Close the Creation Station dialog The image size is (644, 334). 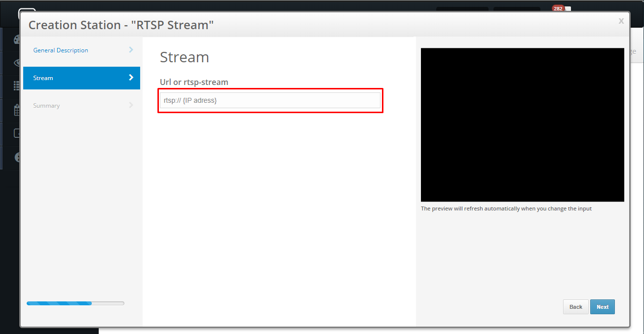click(x=621, y=21)
